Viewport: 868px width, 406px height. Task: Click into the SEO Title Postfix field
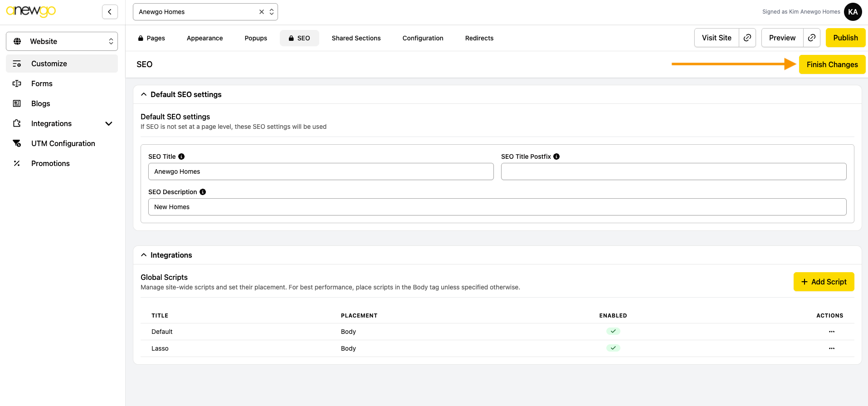pos(673,171)
